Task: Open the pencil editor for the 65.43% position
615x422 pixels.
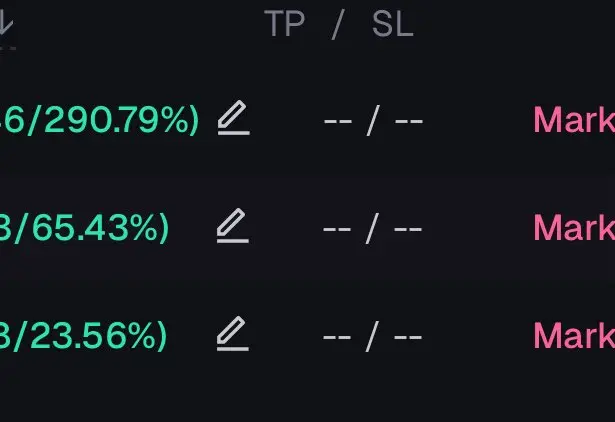Action: click(233, 226)
